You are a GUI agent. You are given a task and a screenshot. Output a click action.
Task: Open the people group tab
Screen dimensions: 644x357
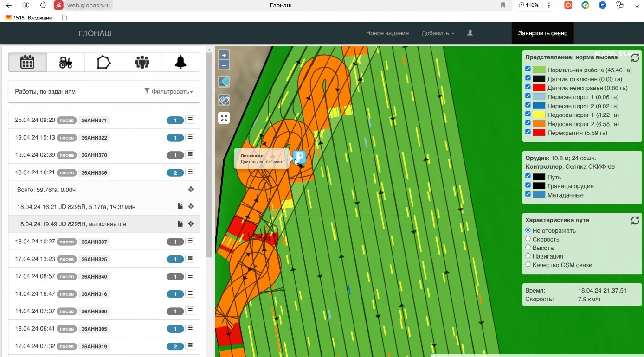(x=142, y=62)
